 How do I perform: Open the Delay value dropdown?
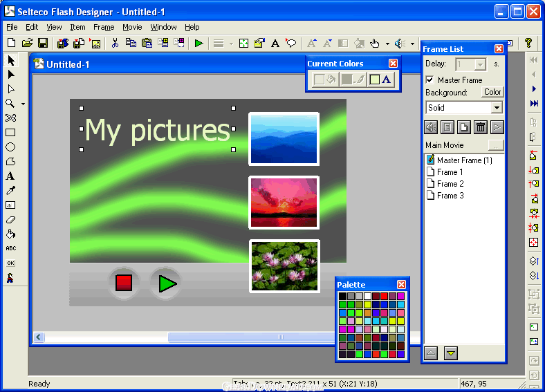[480, 64]
